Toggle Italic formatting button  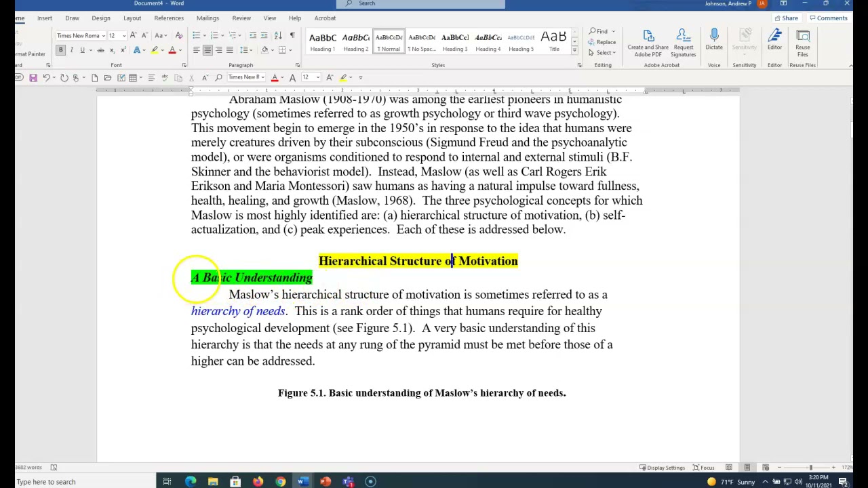[x=72, y=50]
